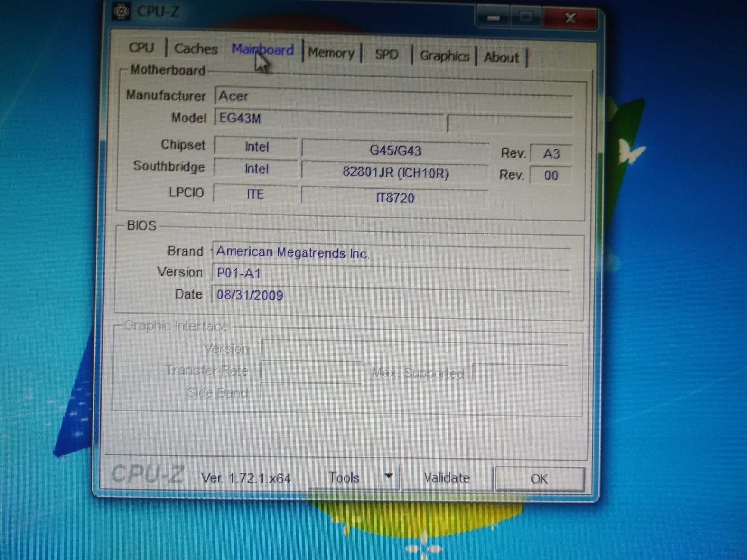Click the chipset value G45/G43
Screen dimensions: 747x560
pyautogui.click(x=395, y=150)
